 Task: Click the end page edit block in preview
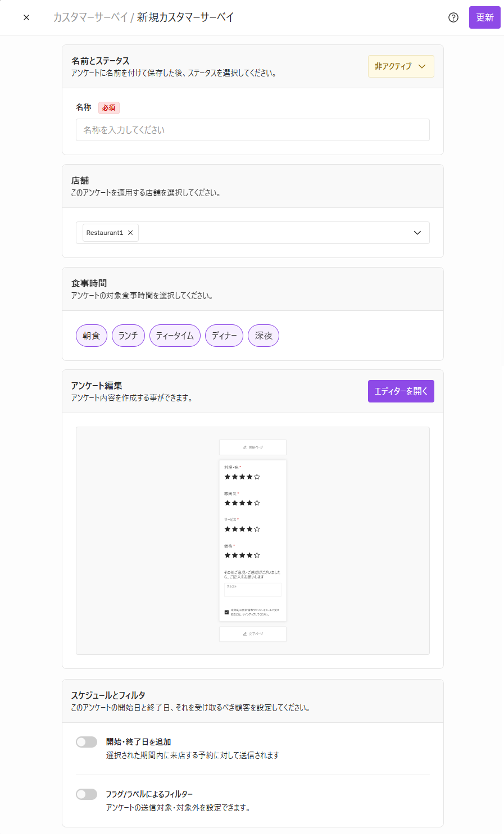coord(253,634)
